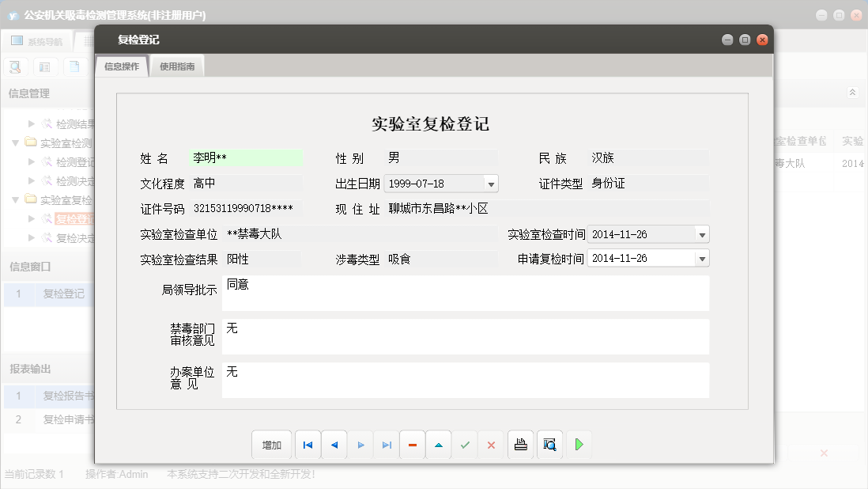Open the 出生日期 date dropdown
868x489 pixels.
491,184
